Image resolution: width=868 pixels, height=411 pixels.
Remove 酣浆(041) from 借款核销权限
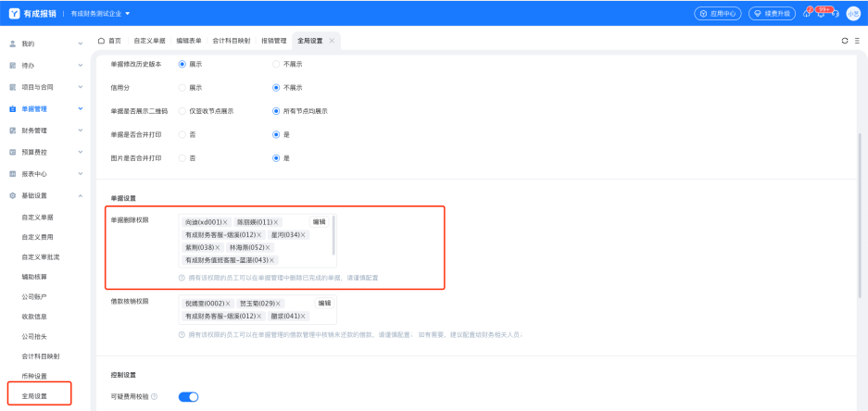[x=302, y=316]
